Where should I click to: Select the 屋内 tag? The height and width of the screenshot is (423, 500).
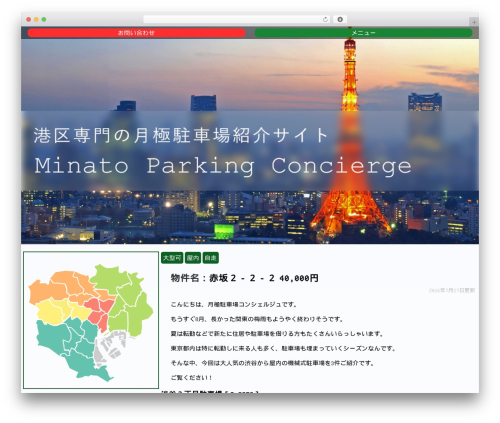click(x=193, y=258)
